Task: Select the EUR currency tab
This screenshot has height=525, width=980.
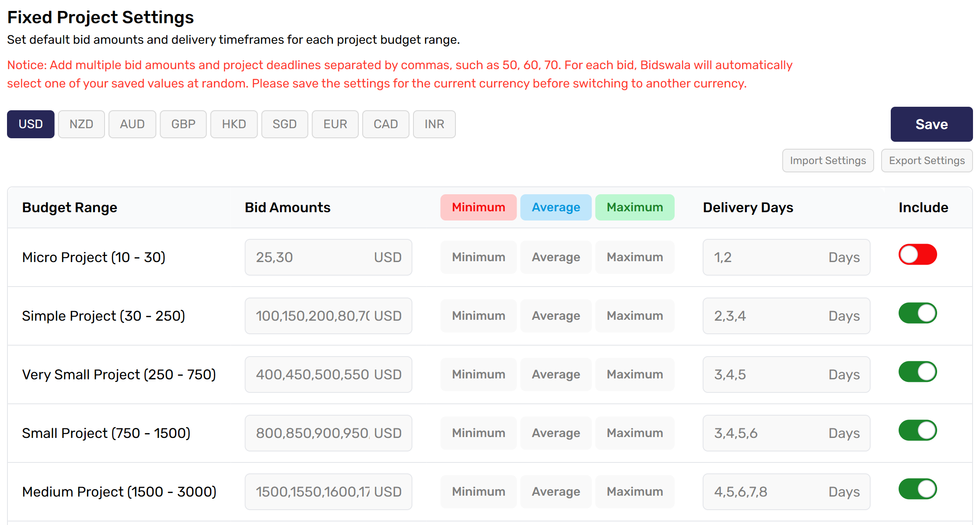Action: pyautogui.click(x=335, y=124)
